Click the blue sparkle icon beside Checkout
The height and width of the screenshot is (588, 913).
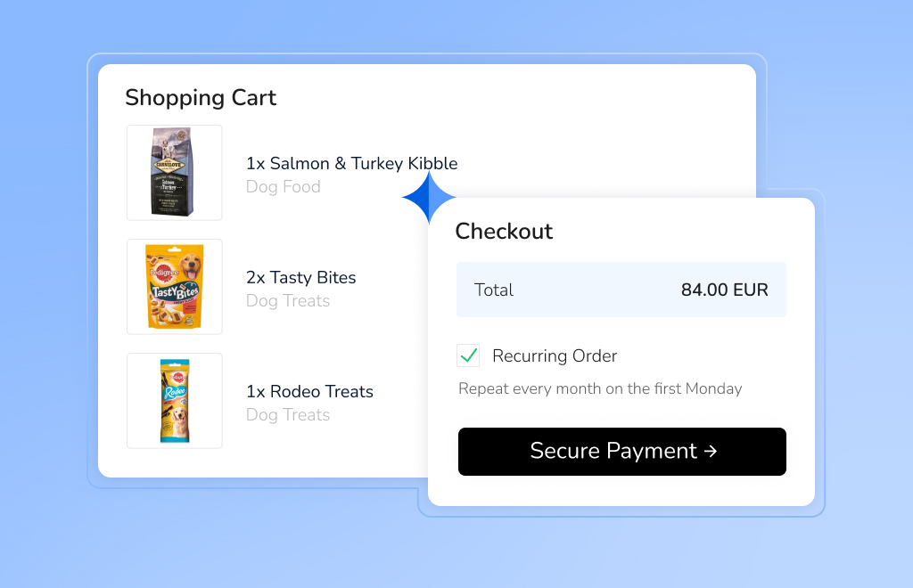pos(429,198)
